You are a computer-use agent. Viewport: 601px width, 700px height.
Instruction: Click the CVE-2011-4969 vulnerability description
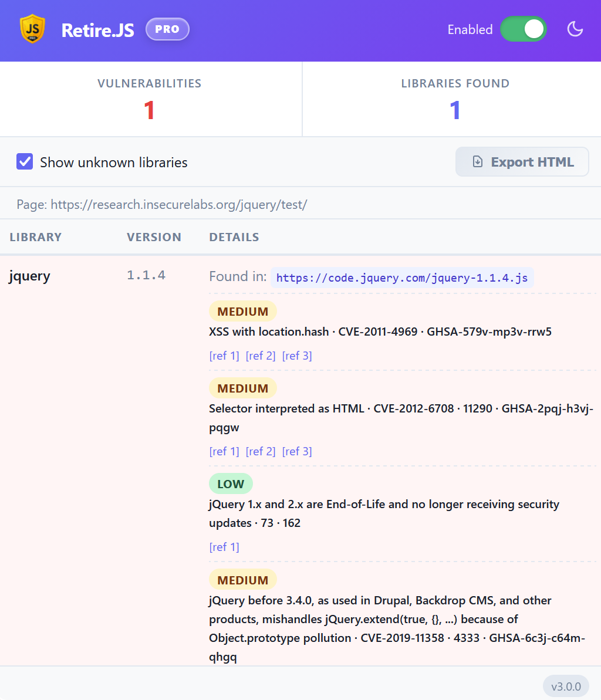(380, 332)
